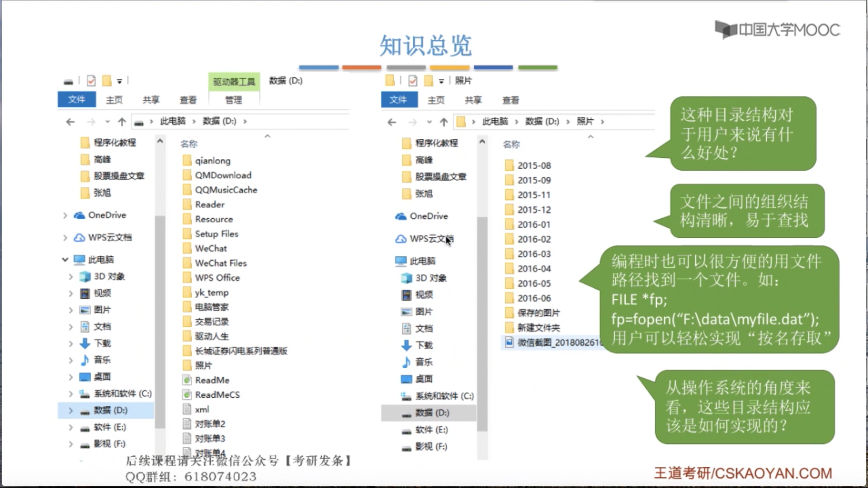The image size is (868, 488).
Task: Expand 系统和软件 (C:) in left tree
Action: click(x=71, y=394)
